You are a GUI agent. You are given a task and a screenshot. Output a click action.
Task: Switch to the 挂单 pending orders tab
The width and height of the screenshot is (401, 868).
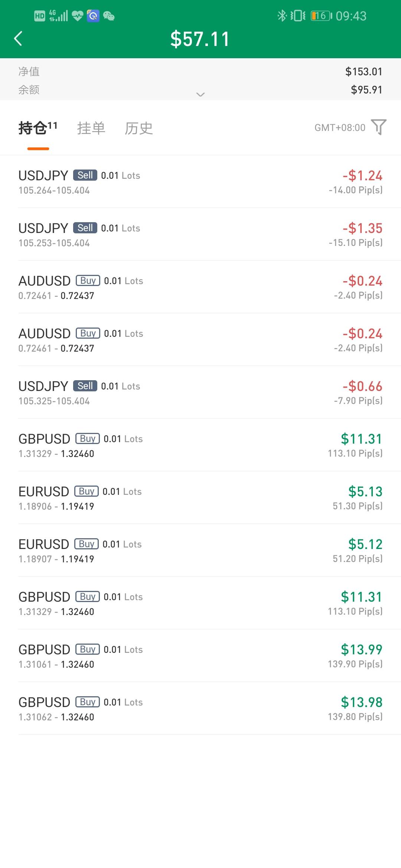pyautogui.click(x=91, y=128)
